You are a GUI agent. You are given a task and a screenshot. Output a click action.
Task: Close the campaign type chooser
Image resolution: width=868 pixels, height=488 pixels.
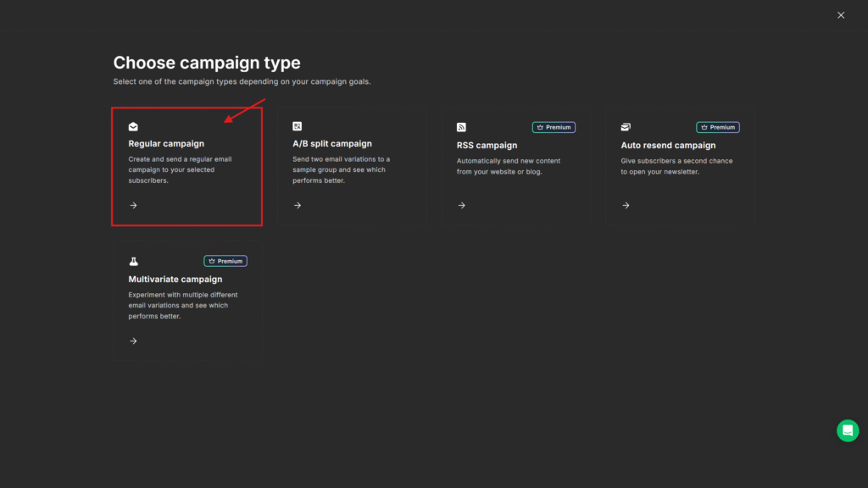click(841, 15)
